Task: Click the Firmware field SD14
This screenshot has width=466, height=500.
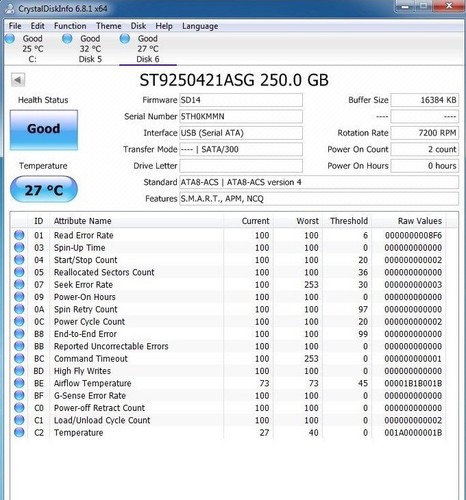Action: click(241, 100)
